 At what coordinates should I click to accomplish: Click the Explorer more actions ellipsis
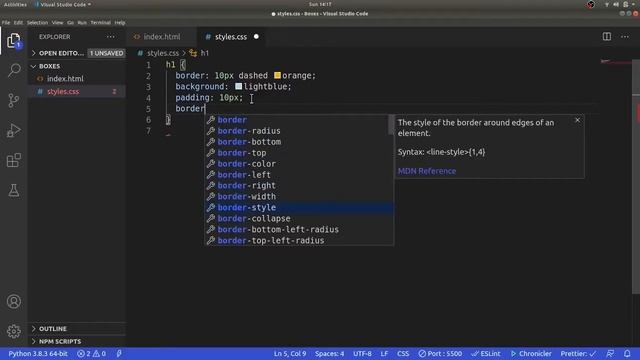point(111,37)
